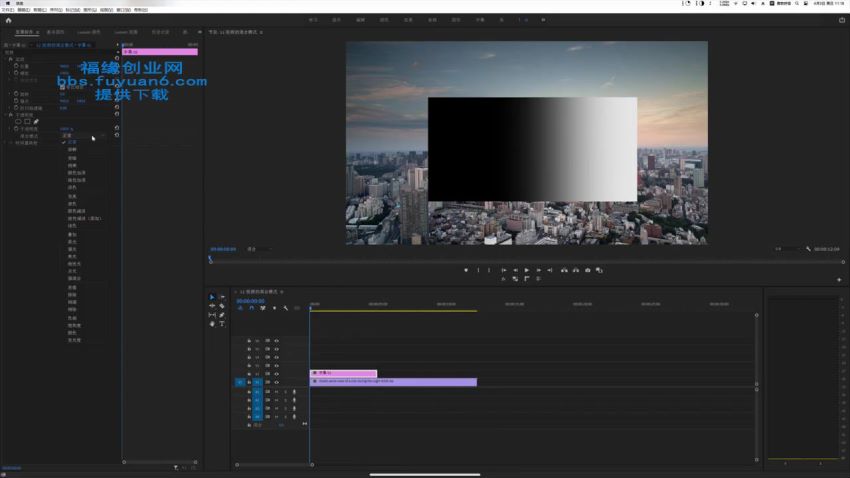Solo audio track A1
Viewport: 850px width, 478px height.
pyautogui.click(x=285, y=392)
